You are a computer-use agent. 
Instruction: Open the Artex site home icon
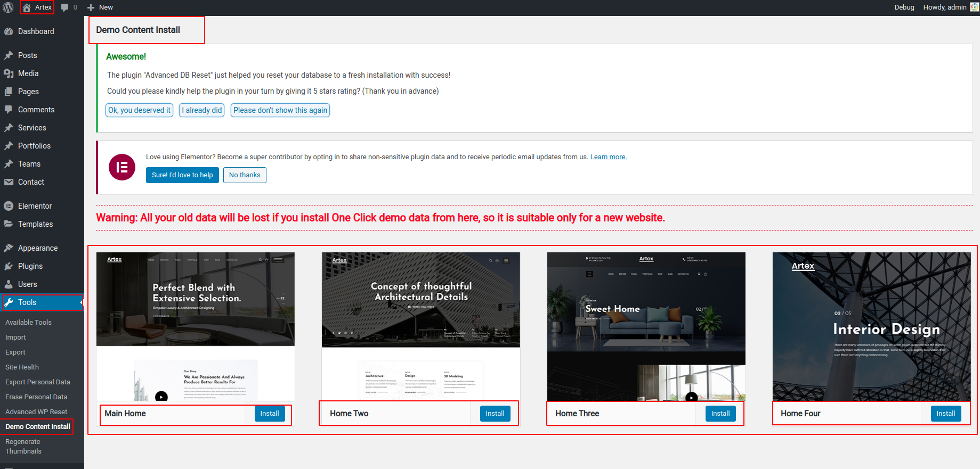27,7
